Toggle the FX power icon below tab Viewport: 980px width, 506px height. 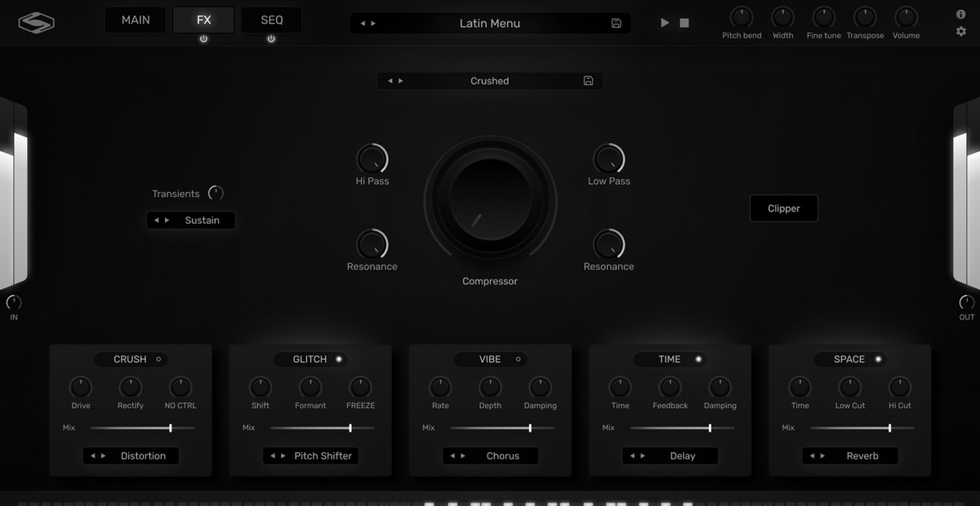click(203, 38)
